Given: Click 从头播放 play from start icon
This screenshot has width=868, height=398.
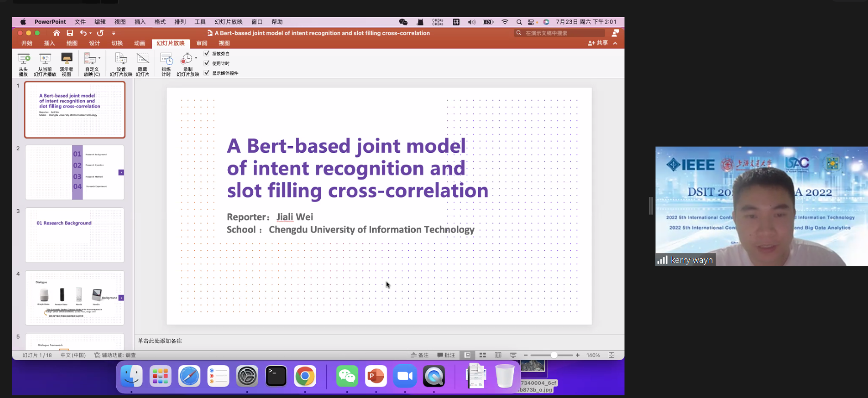Looking at the screenshot, I should click(x=24, y=59).
